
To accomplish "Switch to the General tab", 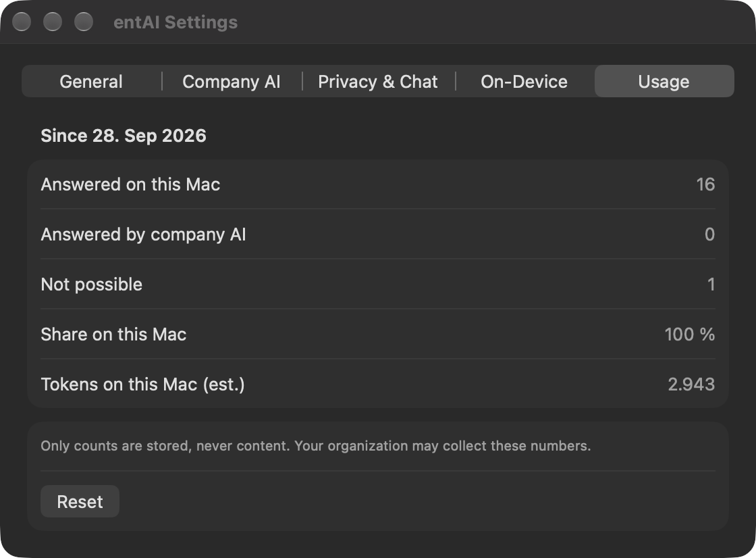I will [91, 81].
